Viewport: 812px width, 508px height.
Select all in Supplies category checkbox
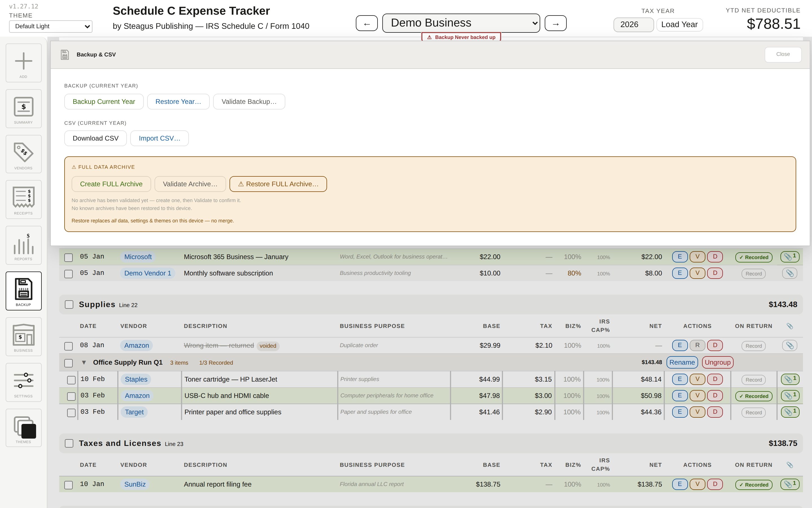point(69,305)
